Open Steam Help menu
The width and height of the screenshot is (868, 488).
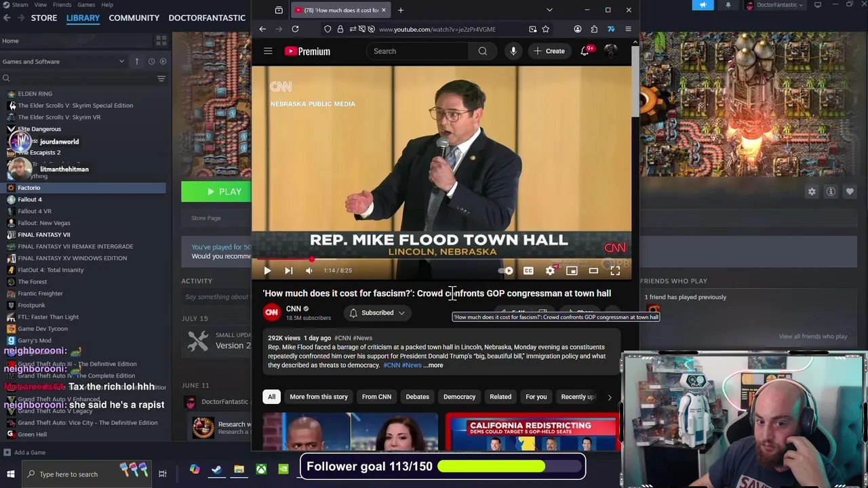pyautogui.click(x=107, y=5)
